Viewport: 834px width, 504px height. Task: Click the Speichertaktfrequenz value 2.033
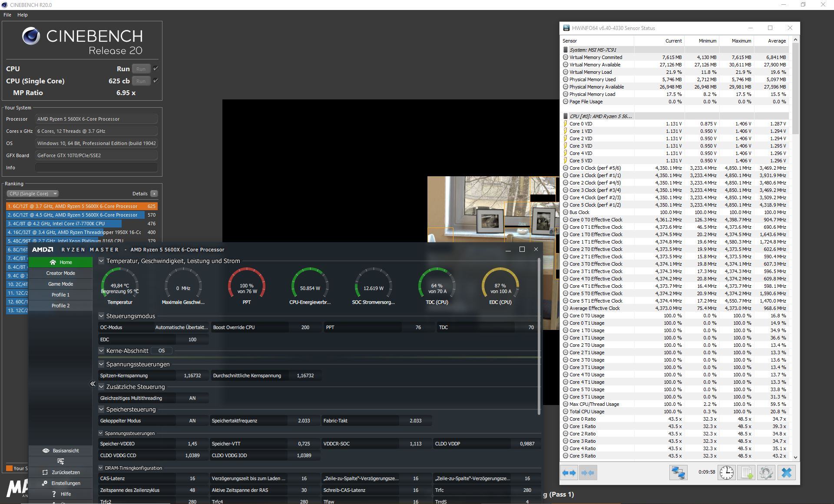coord(304,421)
